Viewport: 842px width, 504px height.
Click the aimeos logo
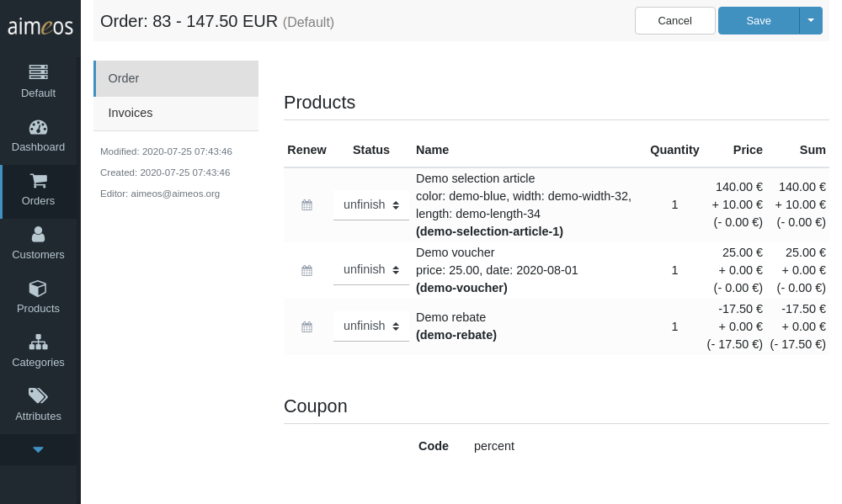[40, 26]
